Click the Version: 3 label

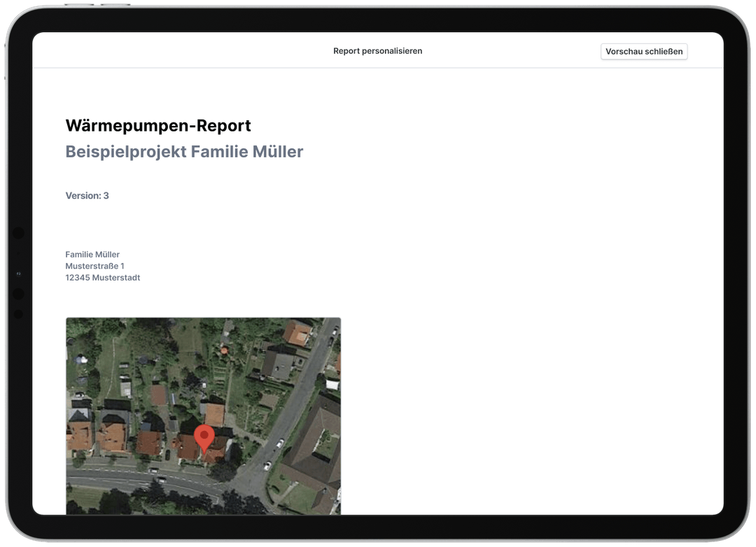[87, 196]
